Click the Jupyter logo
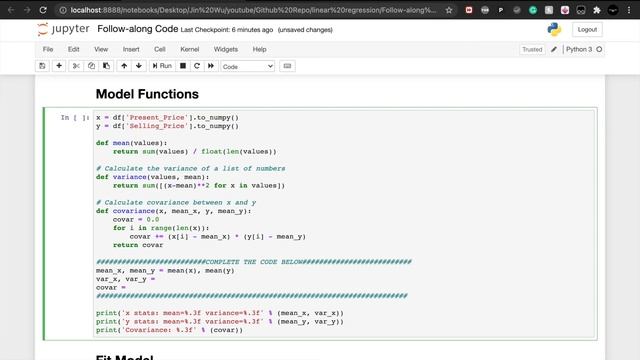The width and height of the screenshot is (640, 360). tap(63, 29)
